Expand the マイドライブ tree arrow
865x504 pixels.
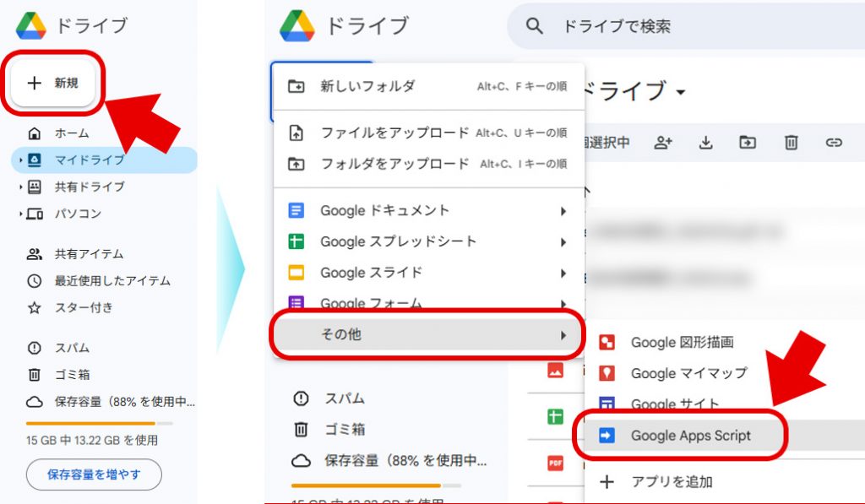click(20, 160)
